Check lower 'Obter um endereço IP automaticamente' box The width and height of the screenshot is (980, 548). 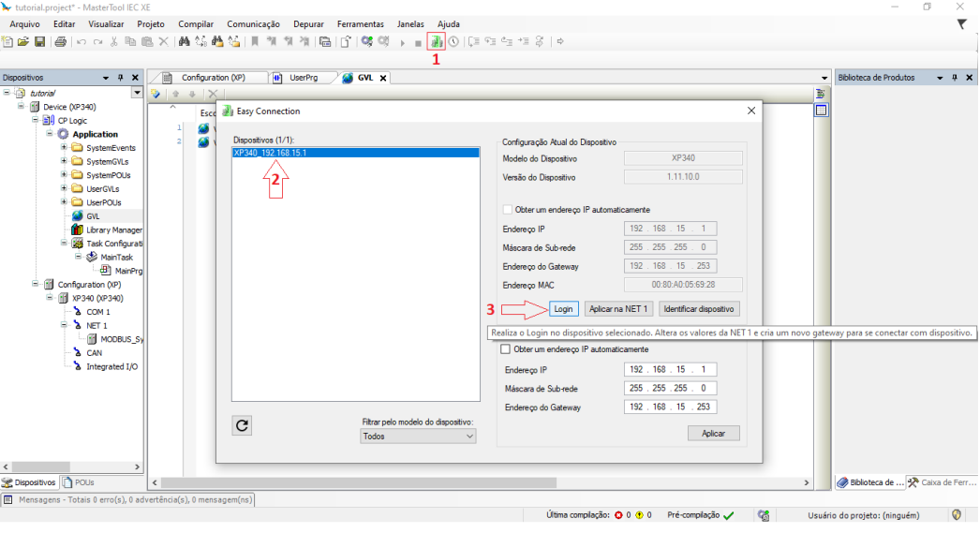click(x=507, y=349)
